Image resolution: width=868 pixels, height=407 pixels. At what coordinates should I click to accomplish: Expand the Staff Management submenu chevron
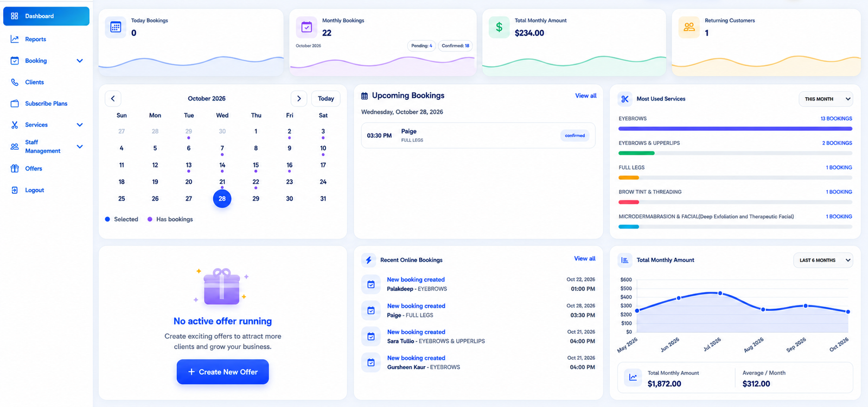(80, 147)
